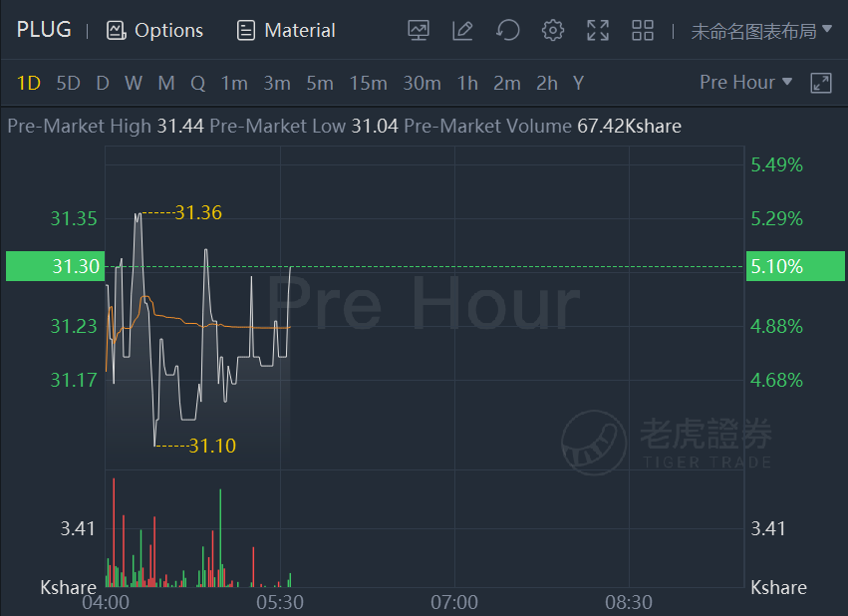
Task: Click the Options chart icon
Action: (117, 30)
